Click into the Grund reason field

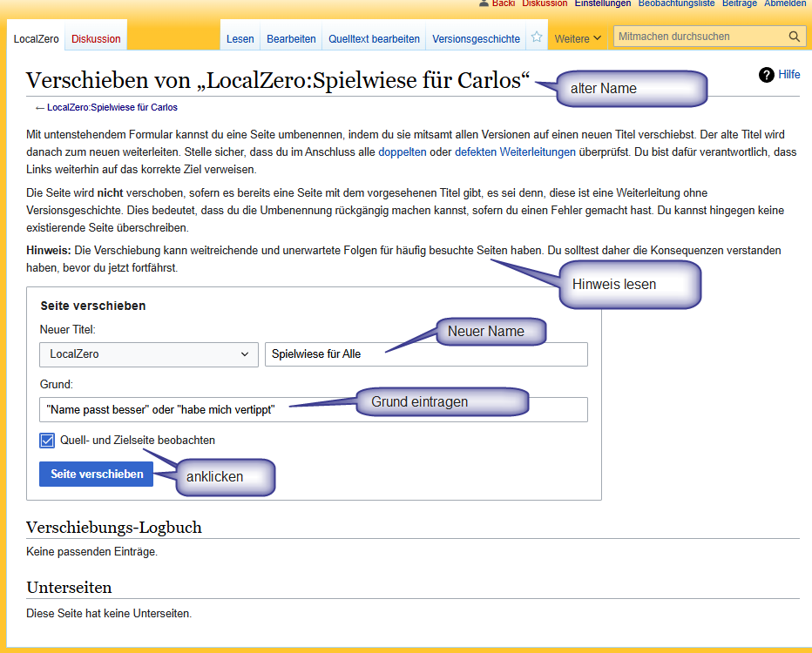(x=314, y=410)
